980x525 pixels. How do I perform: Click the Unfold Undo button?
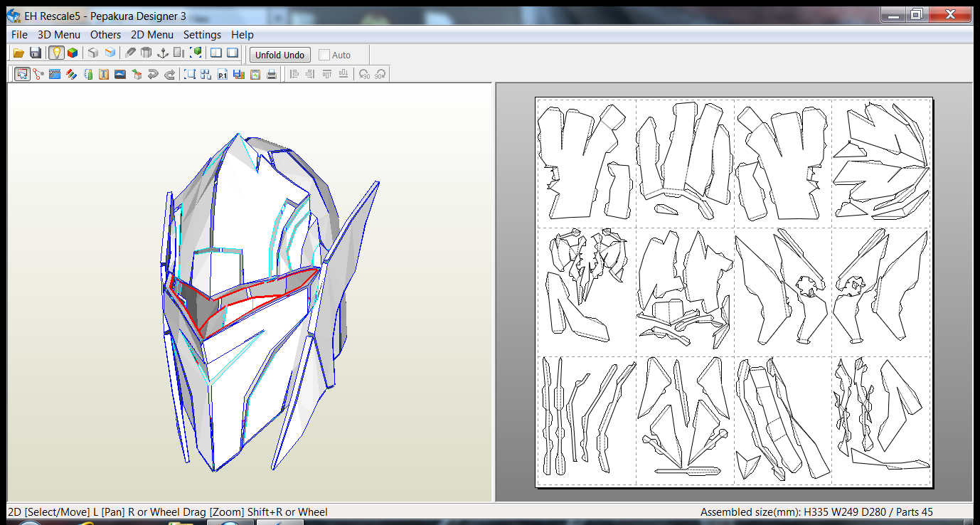(280, 55)
